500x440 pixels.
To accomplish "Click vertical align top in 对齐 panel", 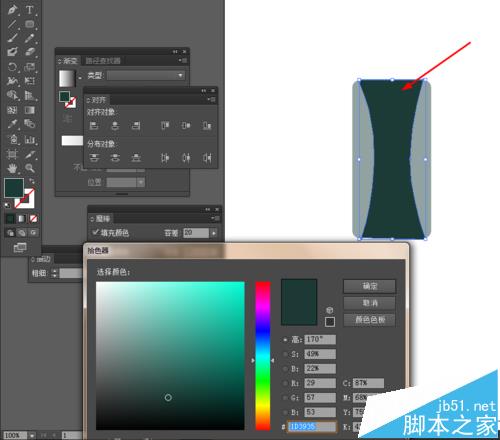I will click(165, 126).
